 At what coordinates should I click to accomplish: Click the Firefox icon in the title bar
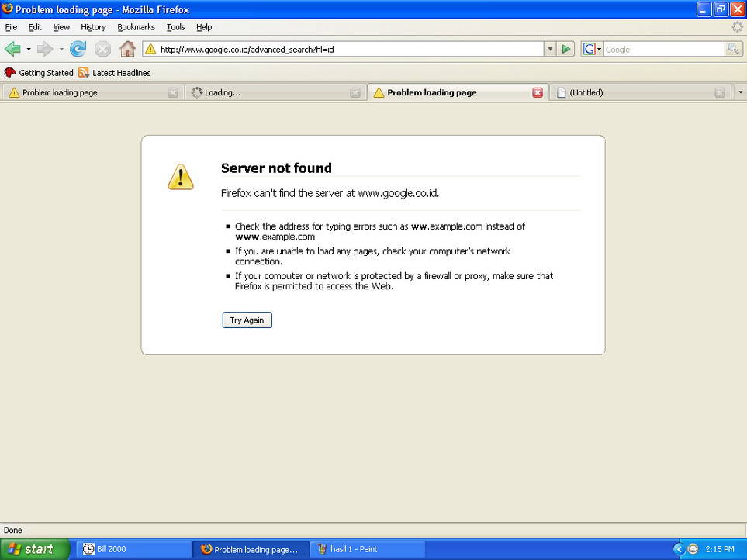click(x=7, y=9)
